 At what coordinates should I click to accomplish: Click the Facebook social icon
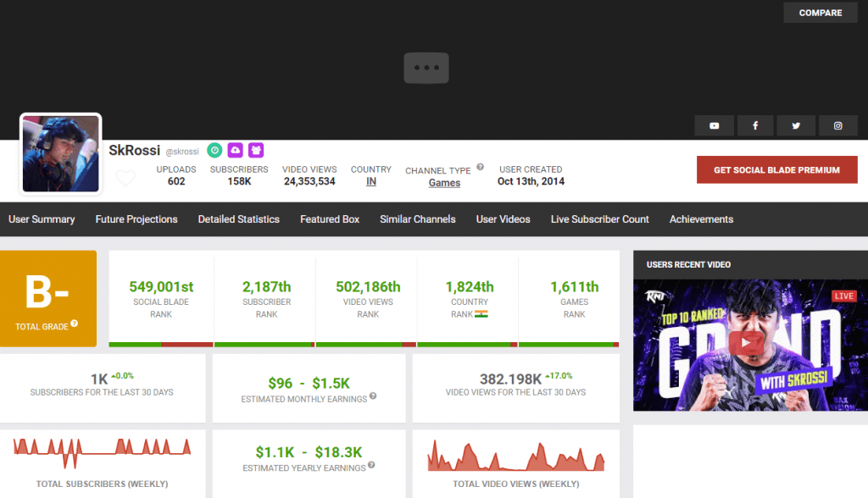click(755, 125)
